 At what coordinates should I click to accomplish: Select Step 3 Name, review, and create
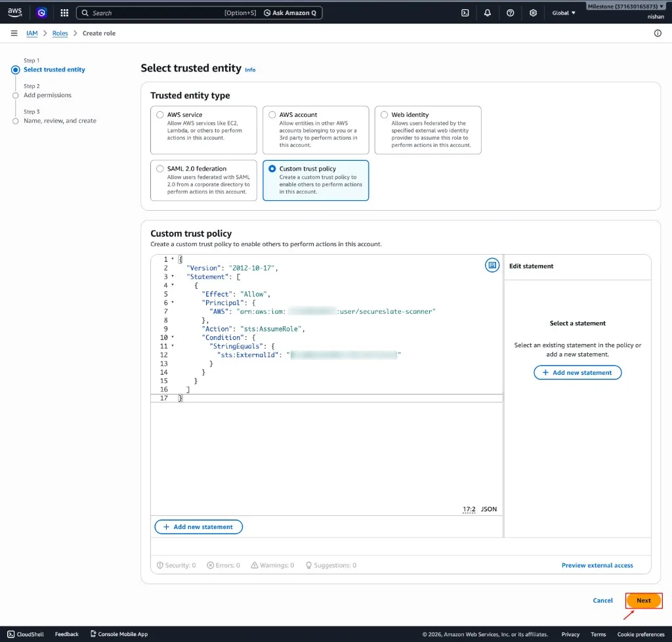(x=60, y=121)
